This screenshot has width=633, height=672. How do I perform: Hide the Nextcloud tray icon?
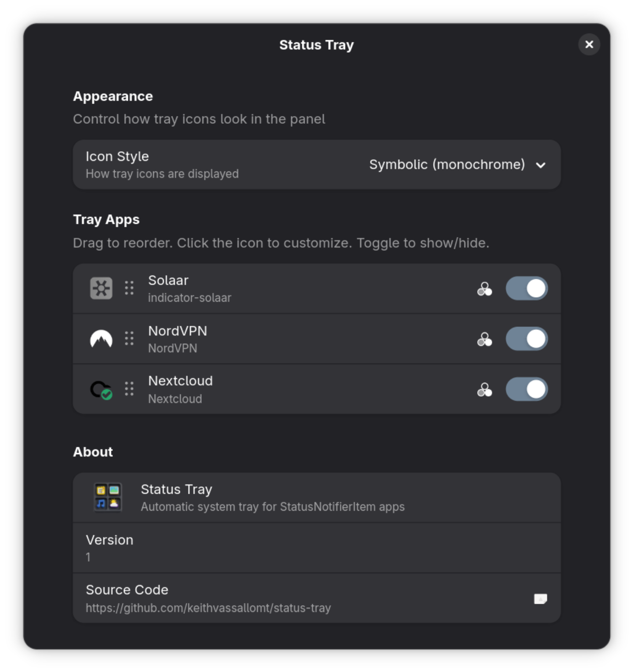527,389
